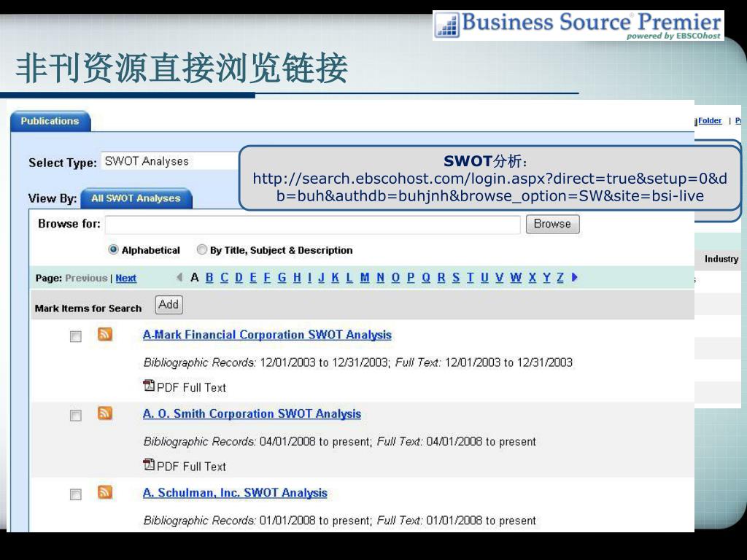Open PDF icon under A-Mark Financial Corporation
747x560 pixels.
(x=149, y=385)
